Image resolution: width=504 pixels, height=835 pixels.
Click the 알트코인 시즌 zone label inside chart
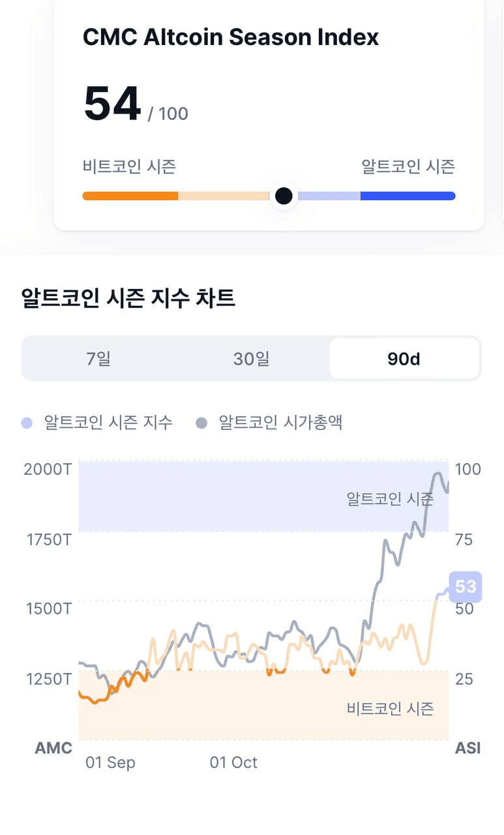[x=390, y=499]
